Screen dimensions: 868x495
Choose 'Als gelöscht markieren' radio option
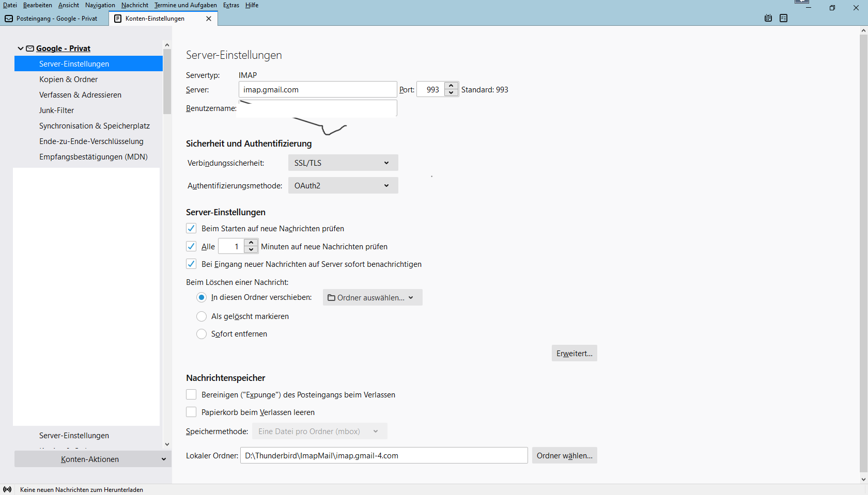(202, 316)
